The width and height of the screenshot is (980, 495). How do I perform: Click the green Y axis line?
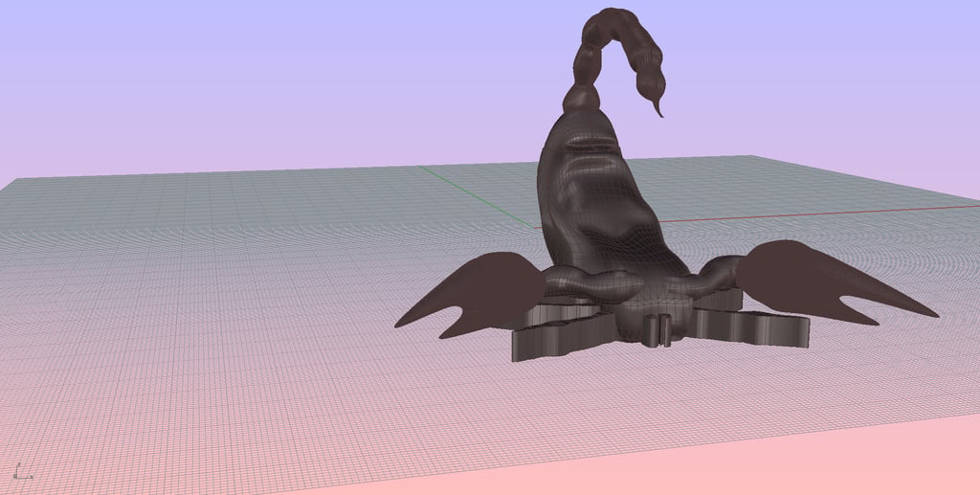click(x=479, y=197)
